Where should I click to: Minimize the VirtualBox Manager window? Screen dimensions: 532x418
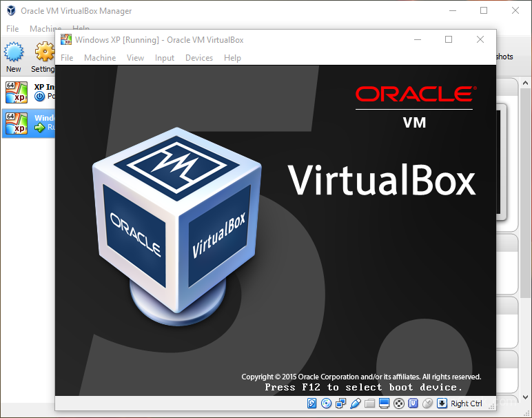(453, 10)
